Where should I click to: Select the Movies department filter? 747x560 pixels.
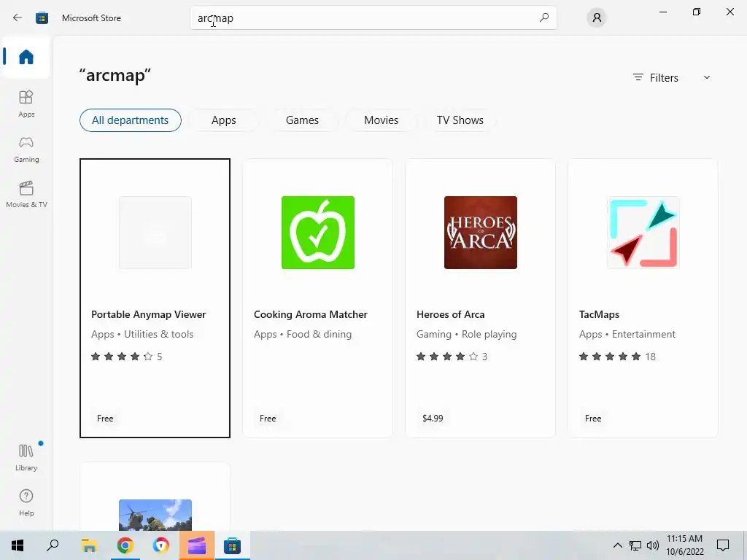click(381, 120)
